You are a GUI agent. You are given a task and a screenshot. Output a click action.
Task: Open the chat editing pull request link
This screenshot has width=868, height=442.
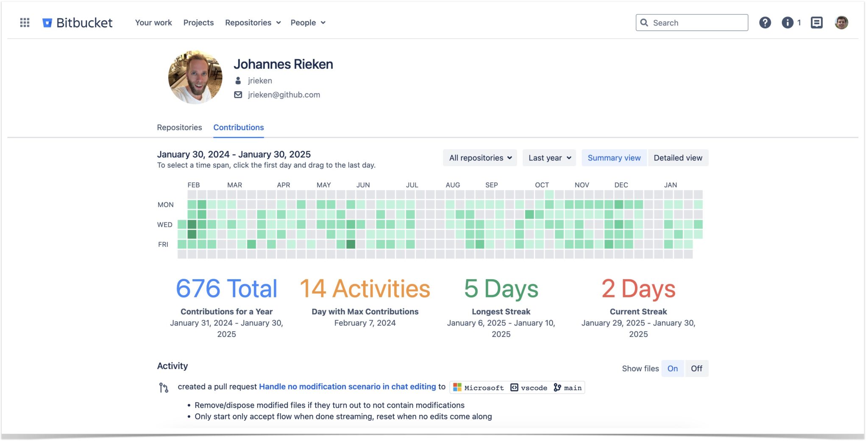click(345, 386)
